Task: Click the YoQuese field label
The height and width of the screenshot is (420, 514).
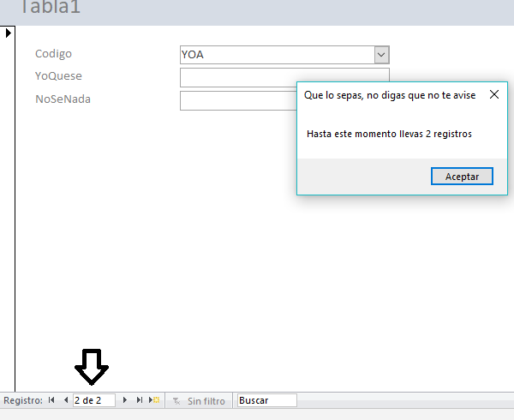Action: click(x=58, y=75)
